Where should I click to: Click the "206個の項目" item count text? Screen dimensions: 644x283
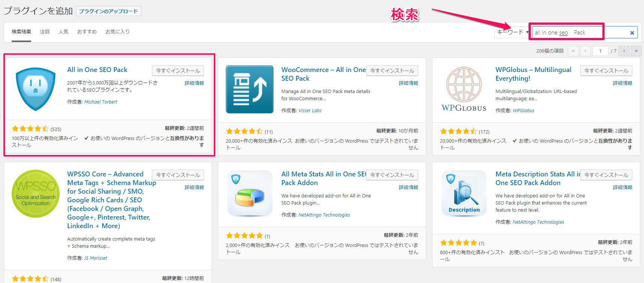pyautogui.click(x=550, y=51)
